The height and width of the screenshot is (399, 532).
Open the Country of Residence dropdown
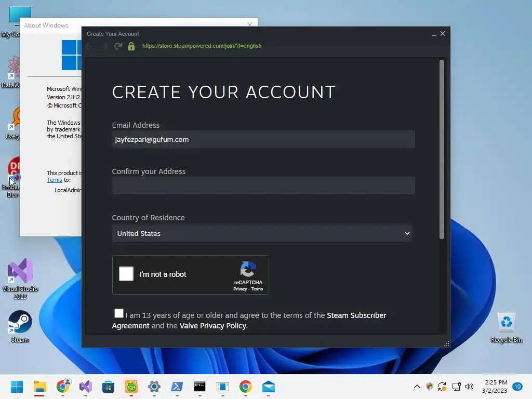click(262, 233)
